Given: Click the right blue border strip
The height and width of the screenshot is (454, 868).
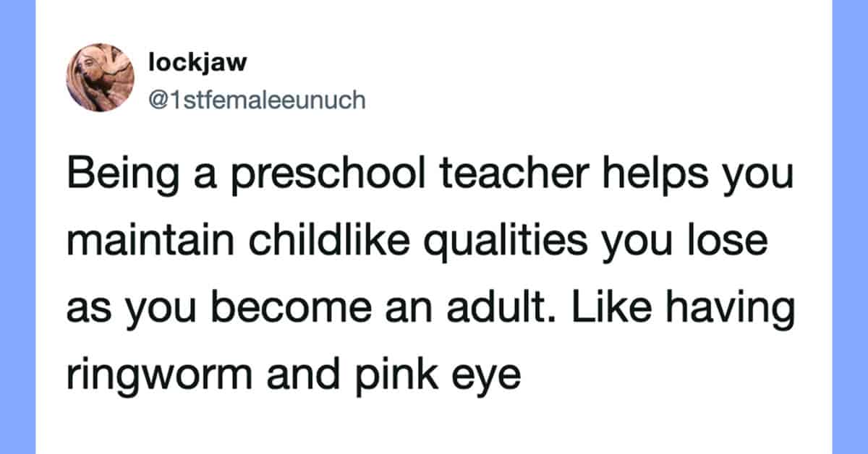Looking at the screenshot, I should pos(850,227).
